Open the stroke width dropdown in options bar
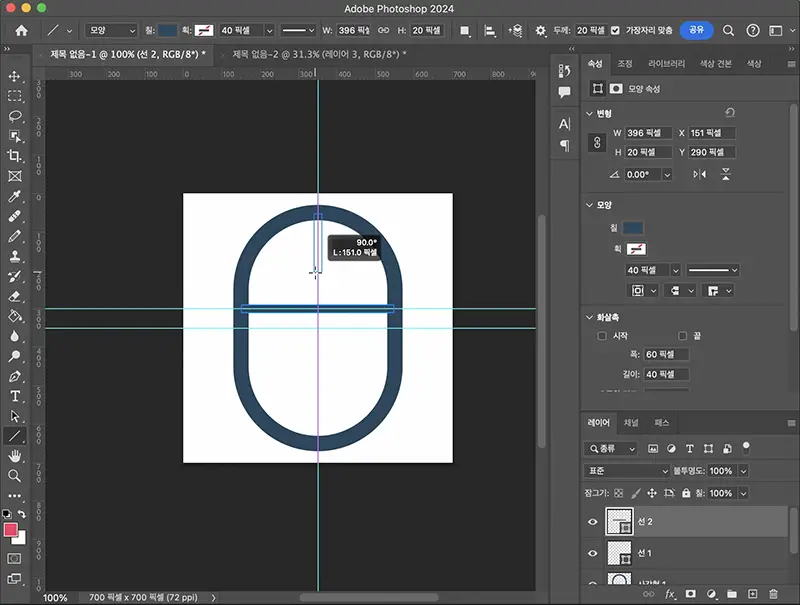 coord(269,31)
